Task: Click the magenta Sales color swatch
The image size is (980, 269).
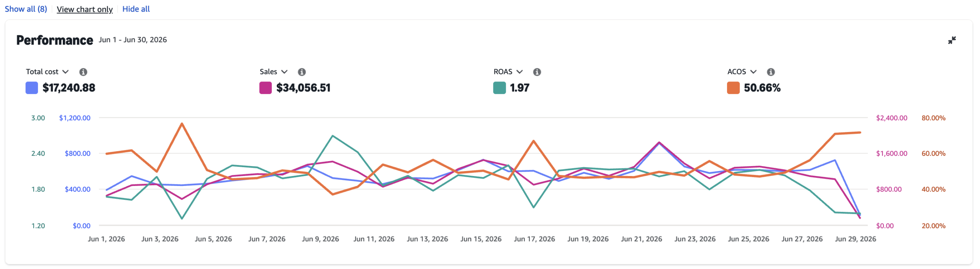Action: click(x=266, y=88)
